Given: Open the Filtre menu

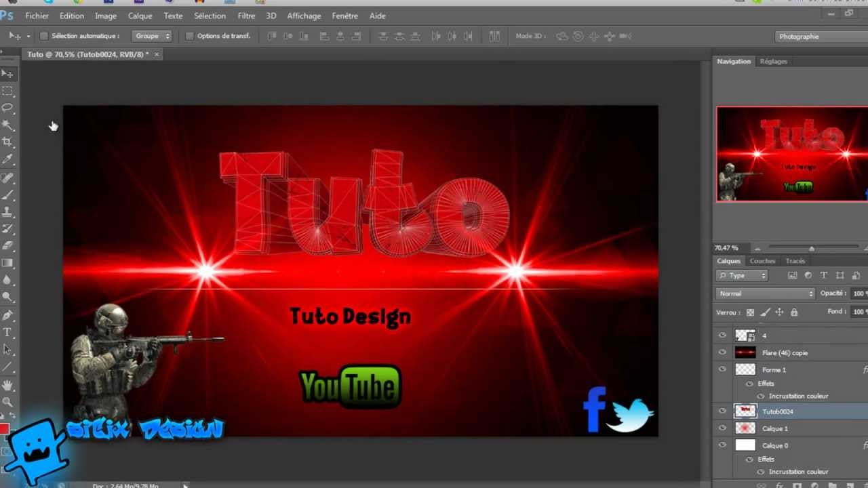Looking at the screenshot, I should click(247, 16).
